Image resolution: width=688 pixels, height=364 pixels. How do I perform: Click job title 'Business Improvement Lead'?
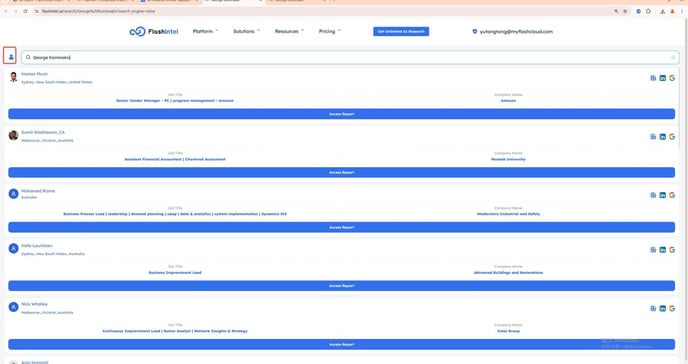175,273
